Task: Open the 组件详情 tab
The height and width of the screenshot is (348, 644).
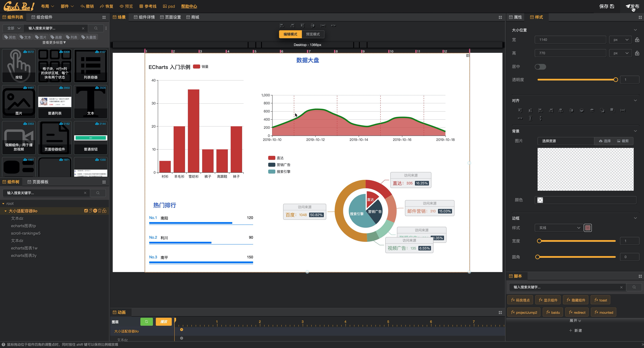Action: 144,17
